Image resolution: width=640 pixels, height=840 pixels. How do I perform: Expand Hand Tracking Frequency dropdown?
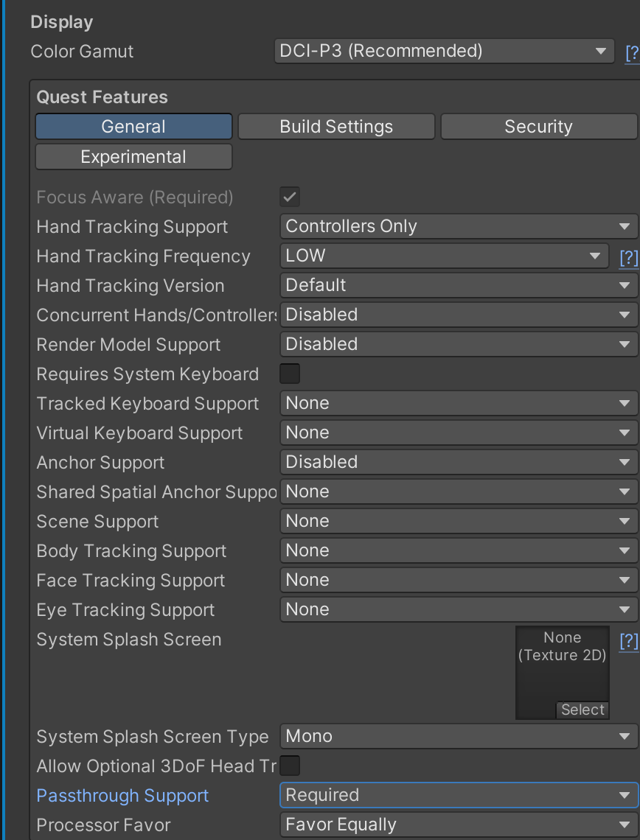click(x=444, y=256)
